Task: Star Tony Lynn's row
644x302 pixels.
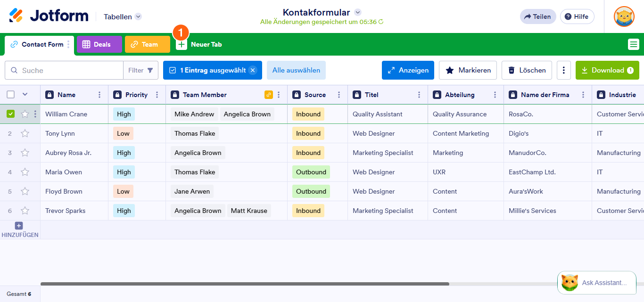Action: coord(25,133)
